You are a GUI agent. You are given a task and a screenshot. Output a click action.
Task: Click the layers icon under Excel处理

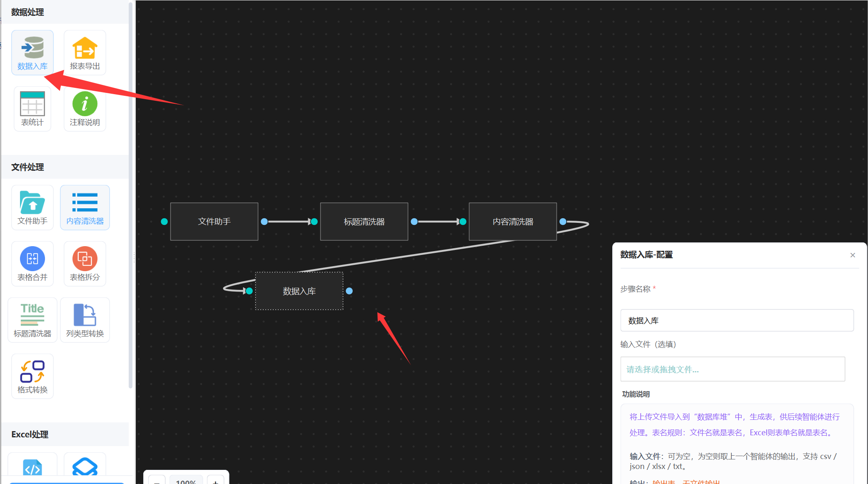85,467
